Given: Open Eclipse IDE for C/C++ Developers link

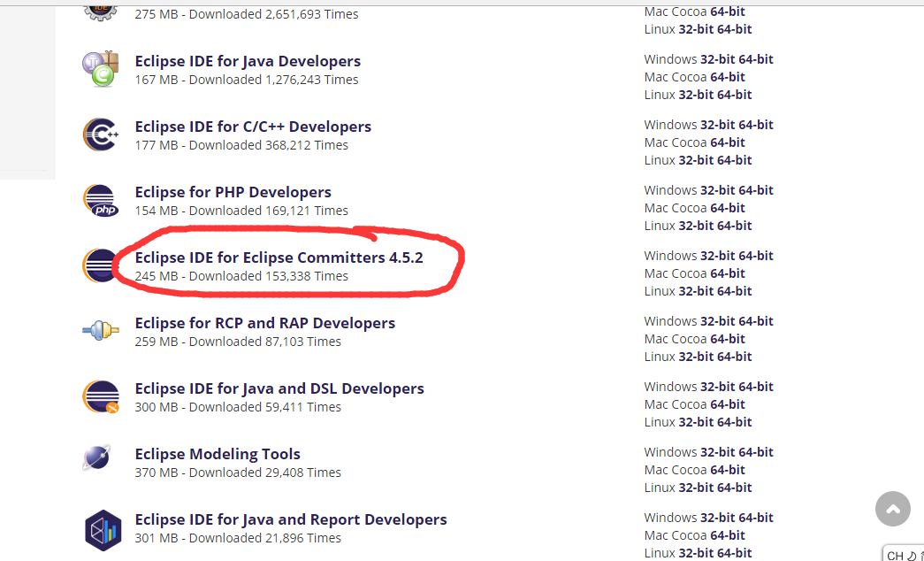Looking at the screenshot, I should tap(253, 127).
